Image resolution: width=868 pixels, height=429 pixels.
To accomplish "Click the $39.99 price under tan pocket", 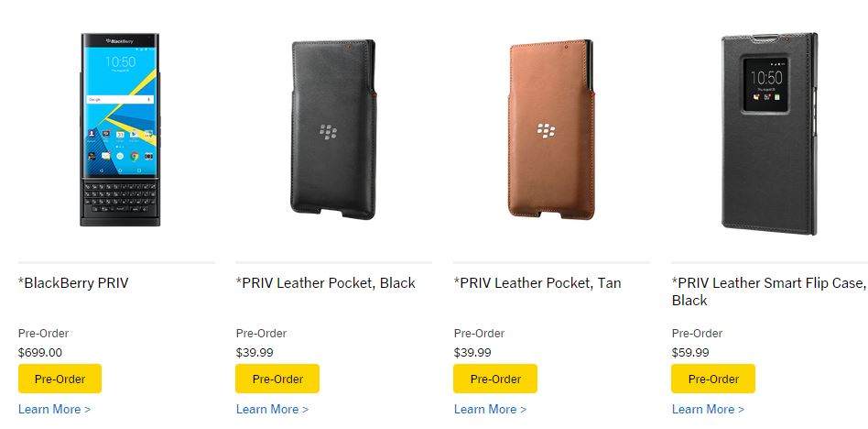I will click(472, 353).
